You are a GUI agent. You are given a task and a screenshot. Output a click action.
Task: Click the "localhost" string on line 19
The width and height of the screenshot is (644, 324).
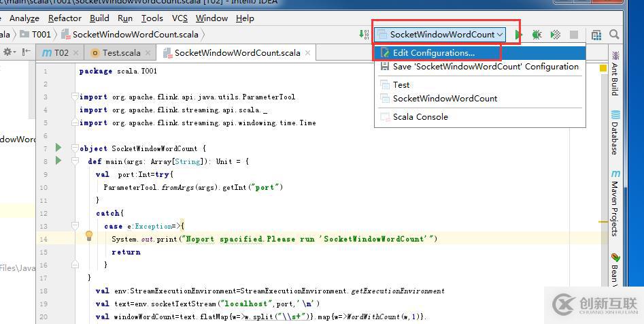(x=247, y=304)
